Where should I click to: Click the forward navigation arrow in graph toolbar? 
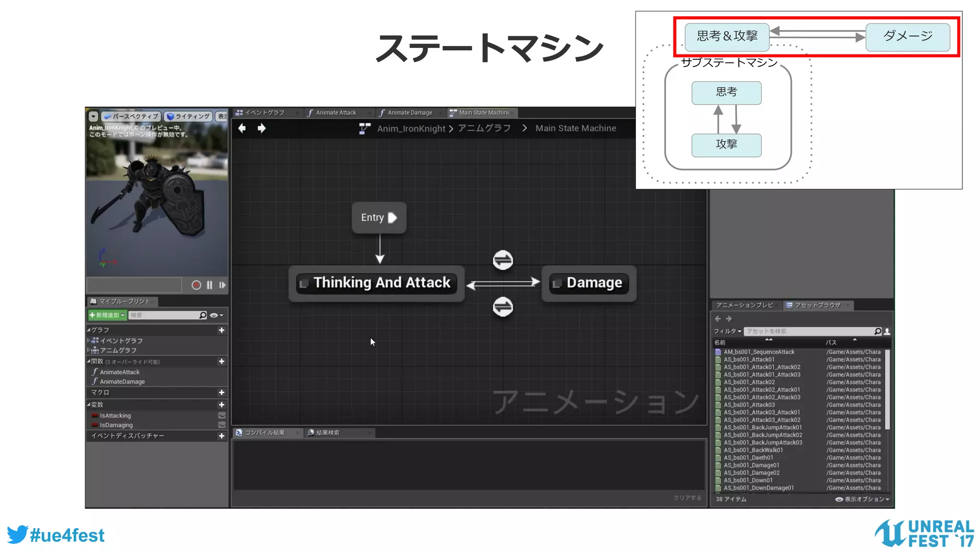(x=261, y=128)
